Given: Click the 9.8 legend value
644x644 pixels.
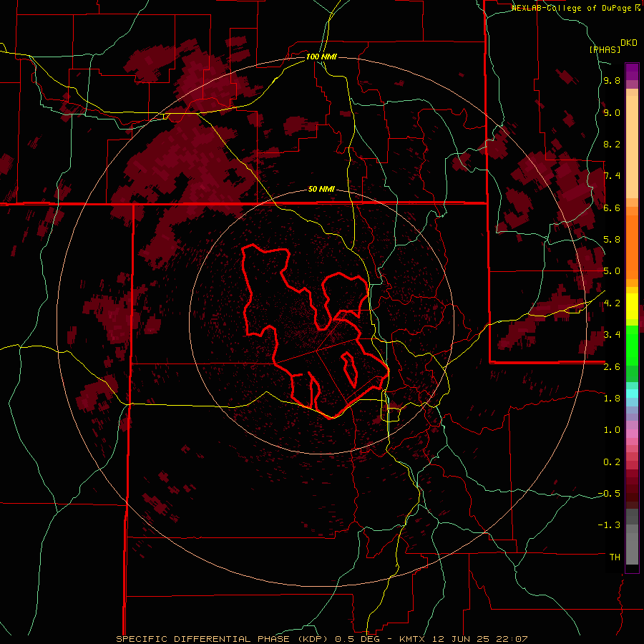Looking at the screenshot, I should [612, 81].
